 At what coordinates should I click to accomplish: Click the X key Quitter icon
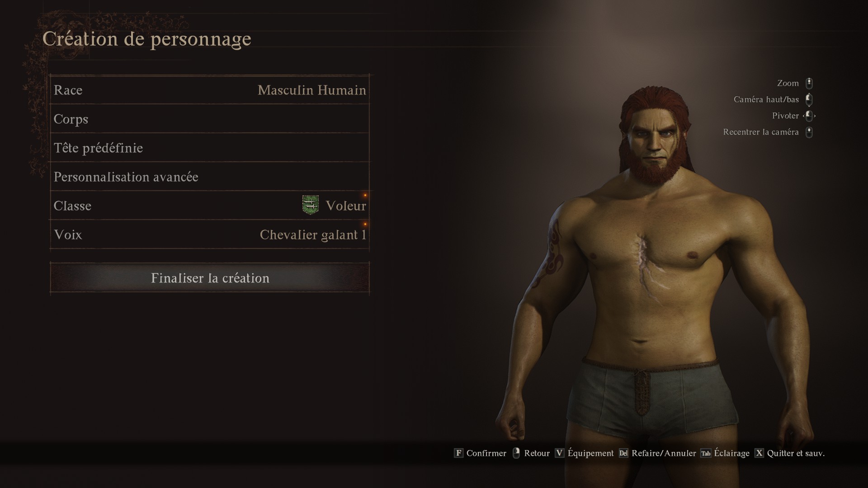click(x=759, y=453)
